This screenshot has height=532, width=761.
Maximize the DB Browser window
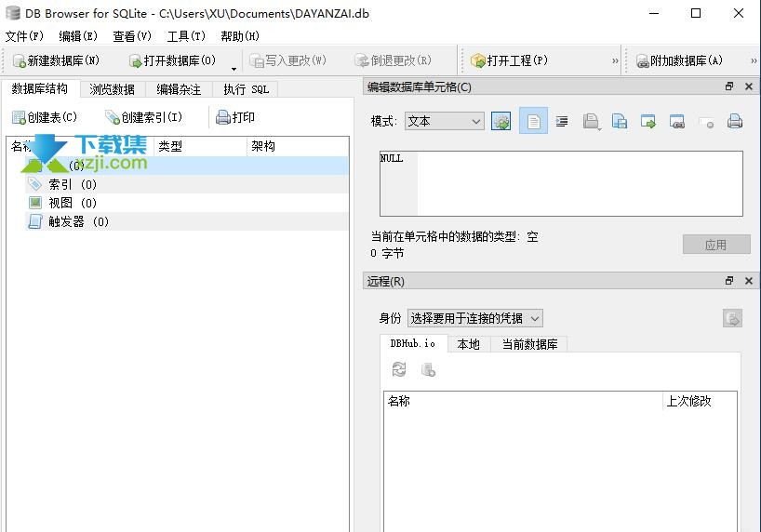coord(696,13)
